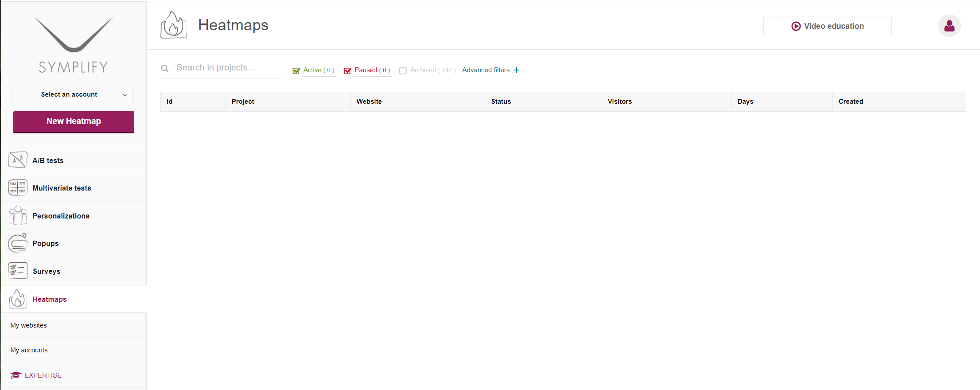Open My websites link

point(29,325)
